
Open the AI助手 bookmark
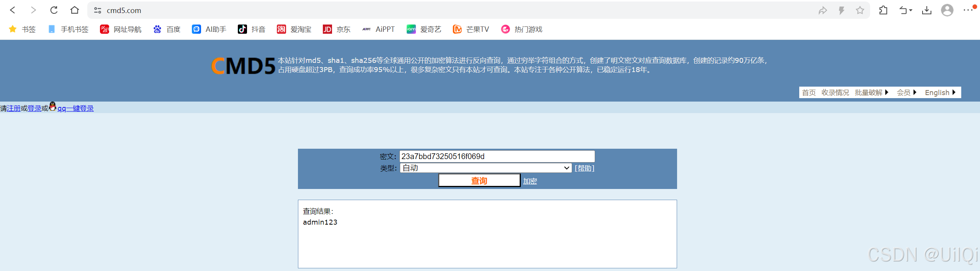209,29
